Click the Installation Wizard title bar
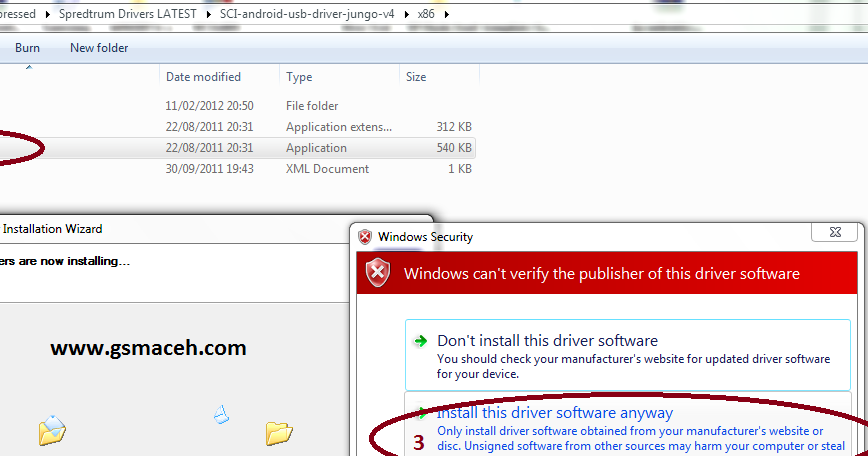Viewport: 868px width, 456px height. click(174, 229)
